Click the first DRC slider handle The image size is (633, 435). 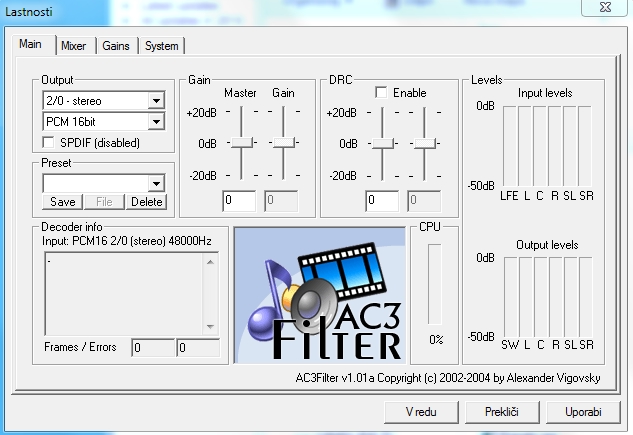(x=382, y=143)
